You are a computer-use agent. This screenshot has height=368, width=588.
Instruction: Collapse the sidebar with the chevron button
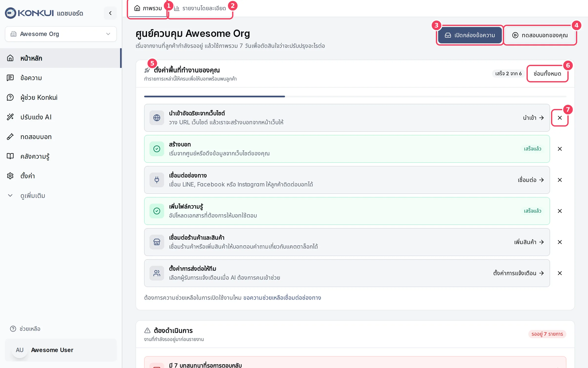point(110,13)
